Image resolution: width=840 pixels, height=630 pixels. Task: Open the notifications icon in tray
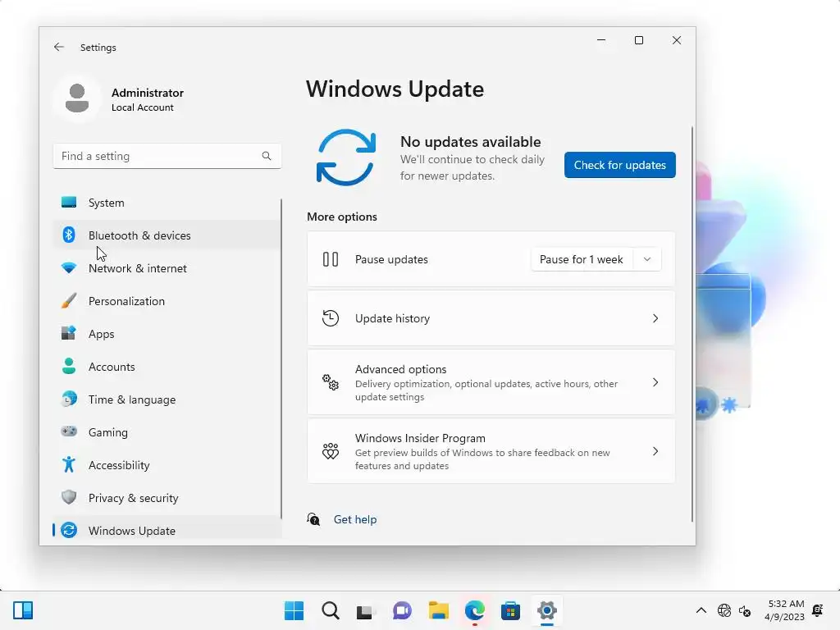tap(818, 610)
